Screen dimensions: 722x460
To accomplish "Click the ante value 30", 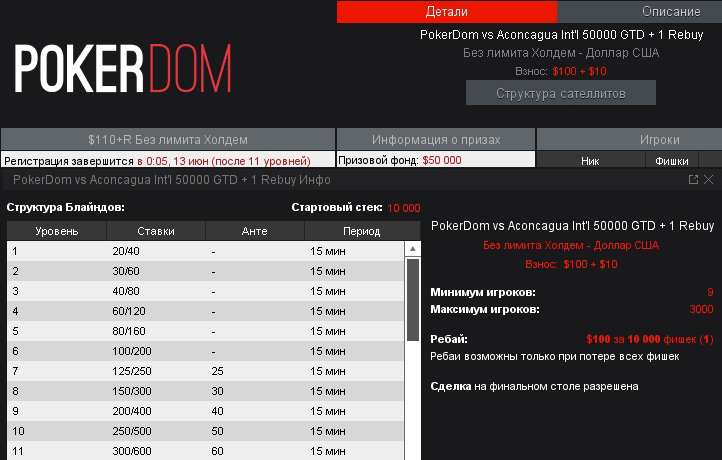I will [217, 391].
